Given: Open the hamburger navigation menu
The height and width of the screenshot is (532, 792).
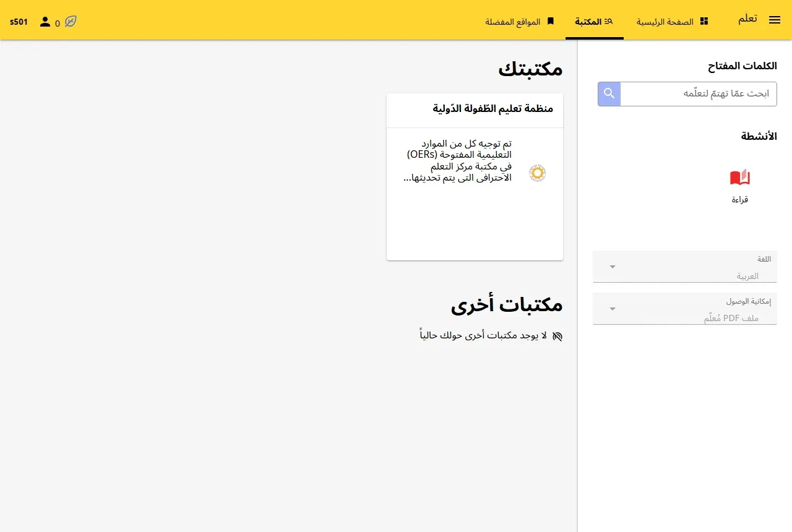Looking at the screenshot, I should tap(775, 20).
